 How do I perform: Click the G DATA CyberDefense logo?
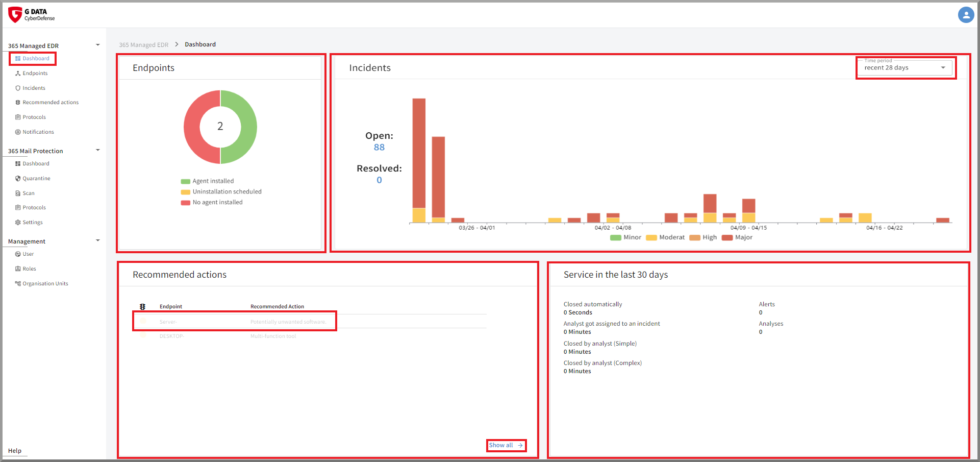[x=32, y=15]
